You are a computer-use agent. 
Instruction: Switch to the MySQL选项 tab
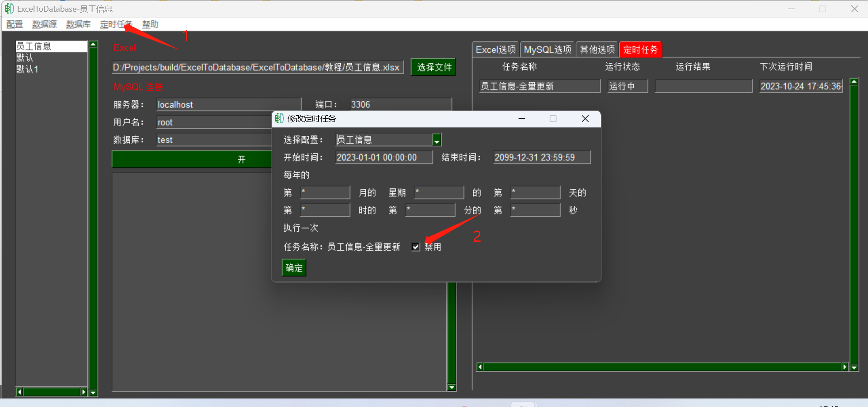pyautogui.click(x=547, y=49)
